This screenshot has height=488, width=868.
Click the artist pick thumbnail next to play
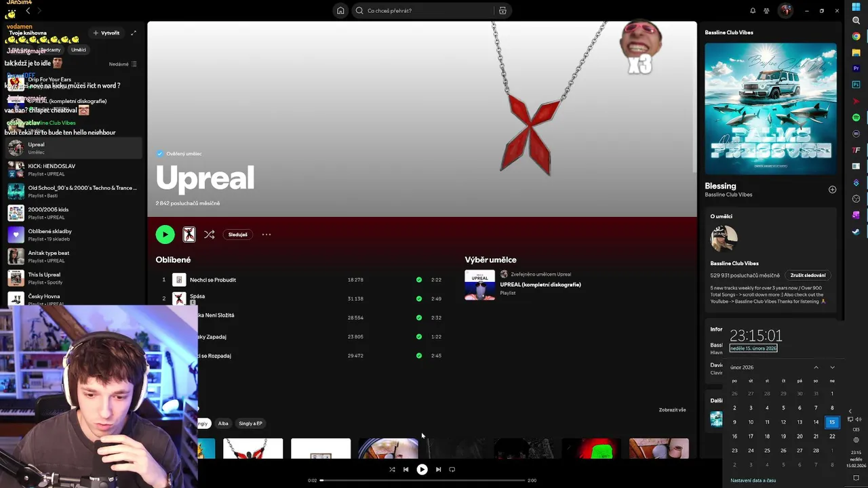189,235
